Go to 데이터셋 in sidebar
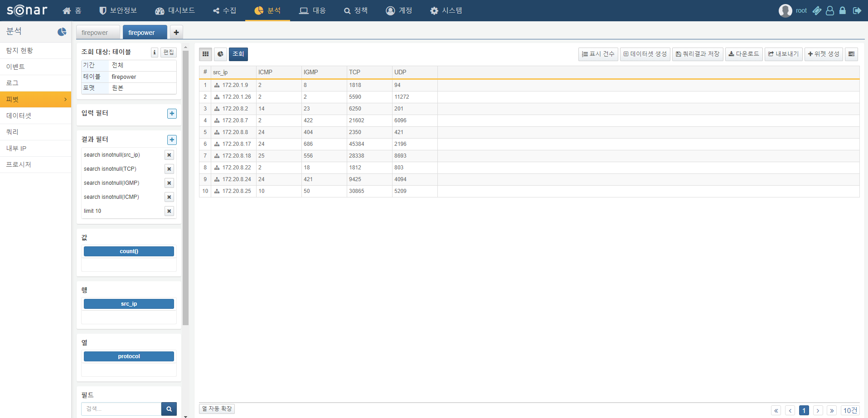 pyautogui.click(x=35, y=115)
